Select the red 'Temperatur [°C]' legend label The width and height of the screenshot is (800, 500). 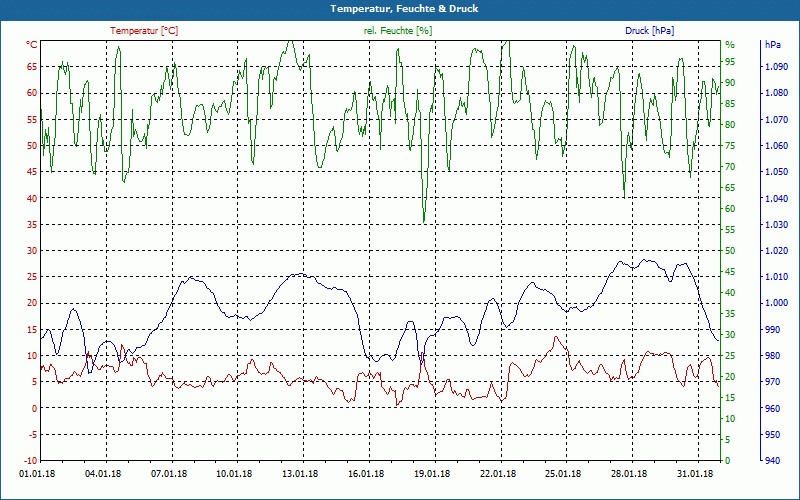click(144, 31)
